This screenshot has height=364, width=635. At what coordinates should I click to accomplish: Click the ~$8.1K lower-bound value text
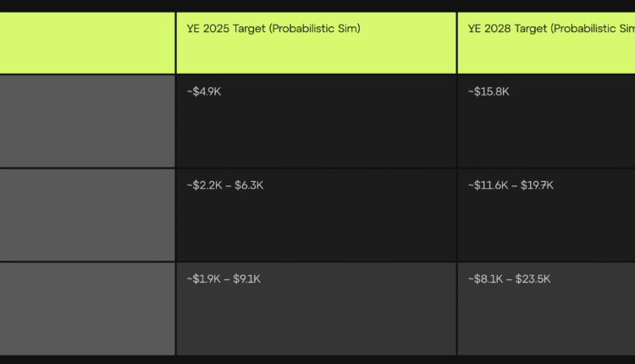[x=485, y=279]
